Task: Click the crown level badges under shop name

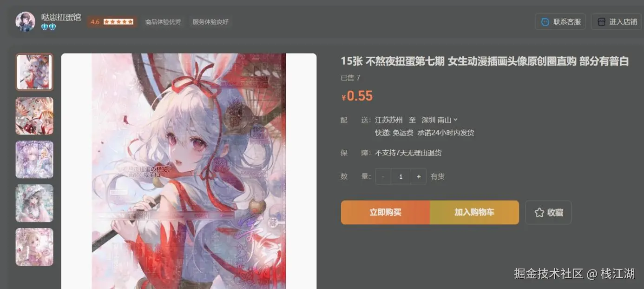Action: [48, 27]
